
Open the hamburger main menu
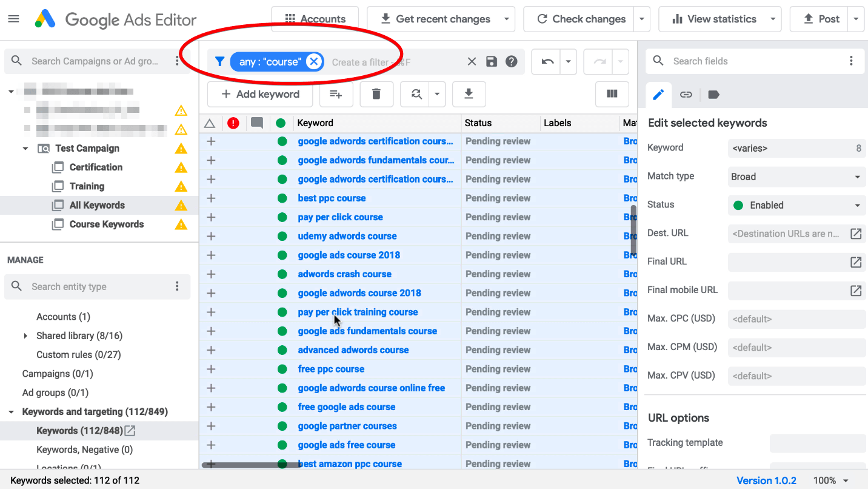13,19
